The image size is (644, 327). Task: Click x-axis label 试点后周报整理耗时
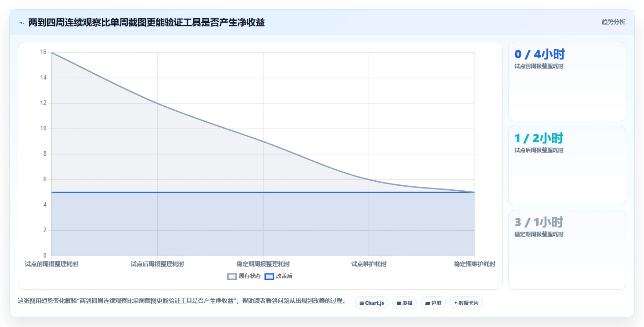(x=157, y=264)
